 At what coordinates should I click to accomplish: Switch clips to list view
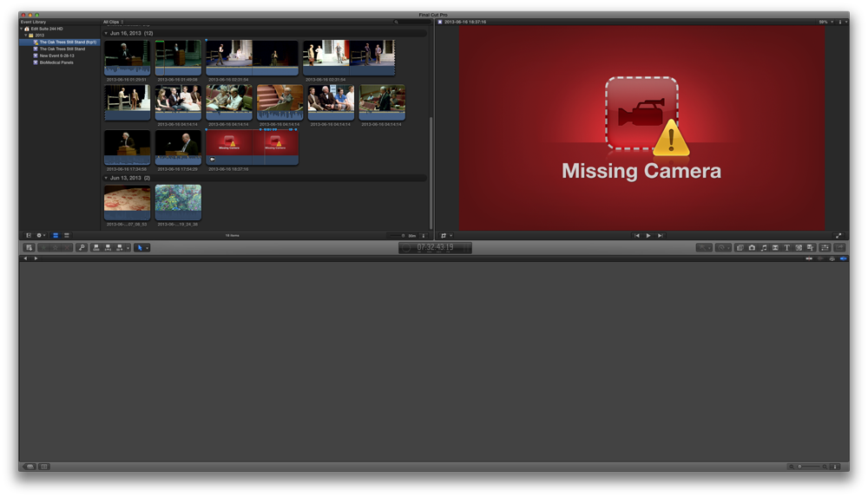[67, 235]
